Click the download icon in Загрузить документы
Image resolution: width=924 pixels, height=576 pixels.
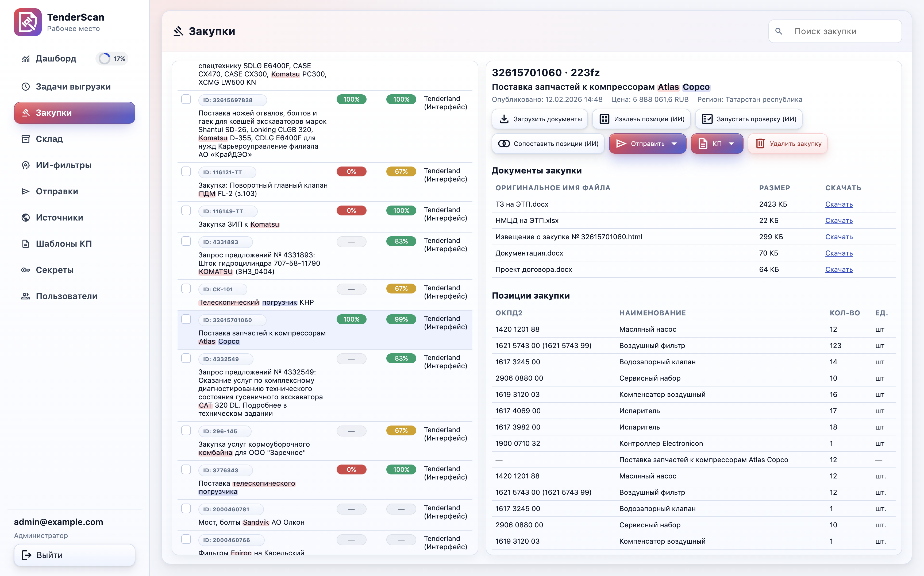[x=504, y=119]
